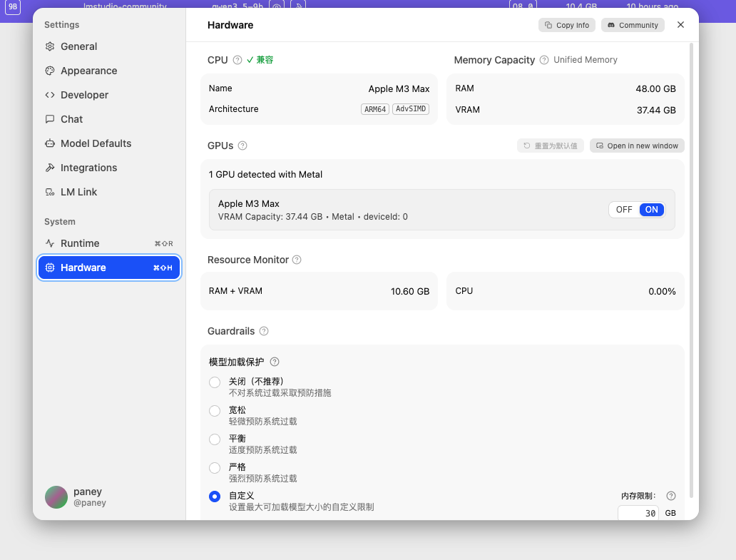The height and width of the screenshot is (560, 736).
Task: Open Model Defaults settings
Action: [109, 143]
